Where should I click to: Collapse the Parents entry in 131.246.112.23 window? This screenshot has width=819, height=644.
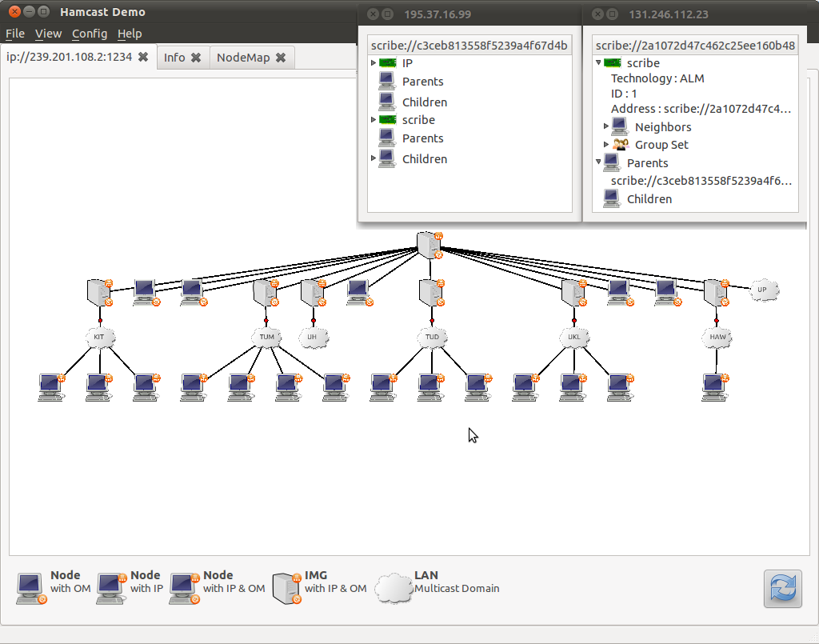598,162
